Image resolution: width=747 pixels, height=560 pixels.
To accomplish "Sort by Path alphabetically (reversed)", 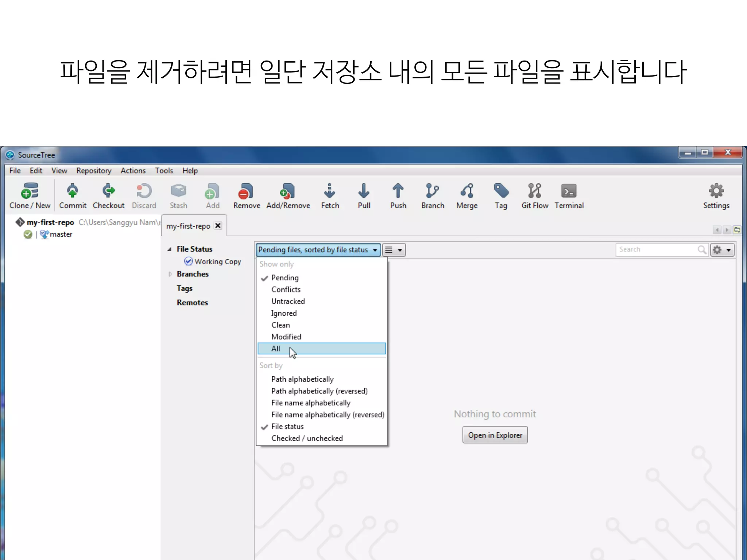I will coord(322,391).
